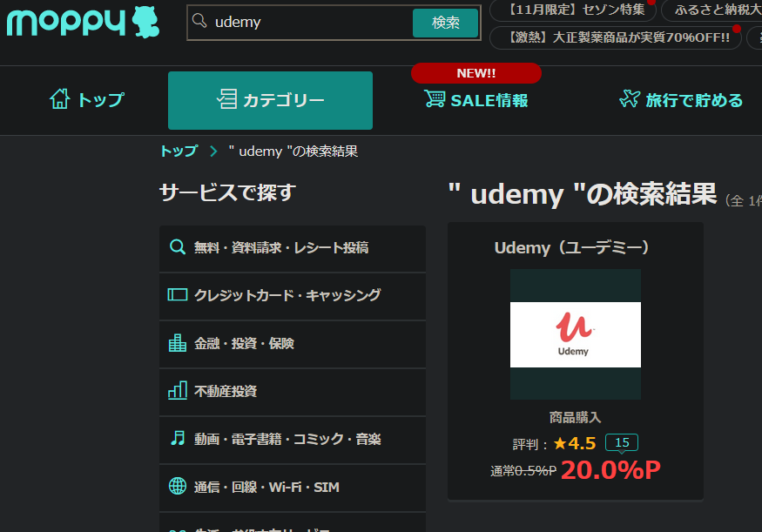Click the 商品購入 label on Udemy card
762x532 pixels.
[576, 417]
